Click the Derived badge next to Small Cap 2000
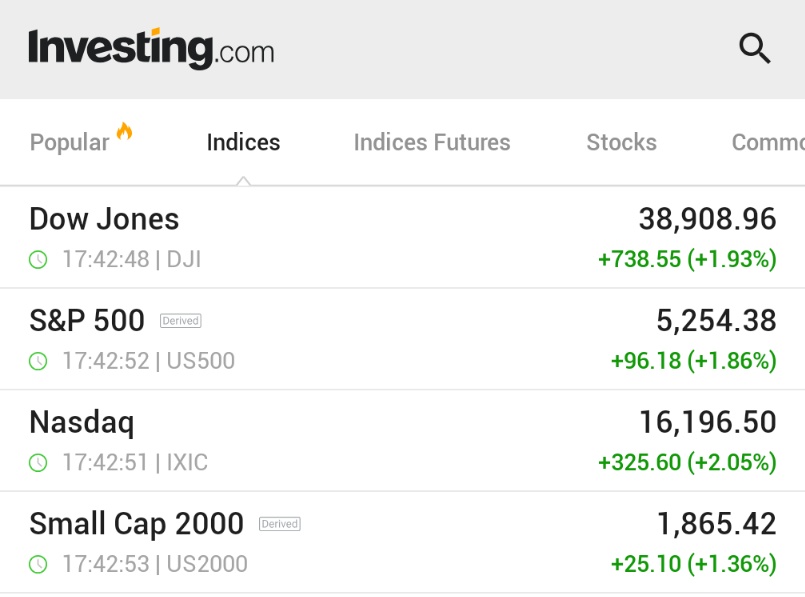The image size is (805, 597). pyautogui.click(x=280, y=524)
